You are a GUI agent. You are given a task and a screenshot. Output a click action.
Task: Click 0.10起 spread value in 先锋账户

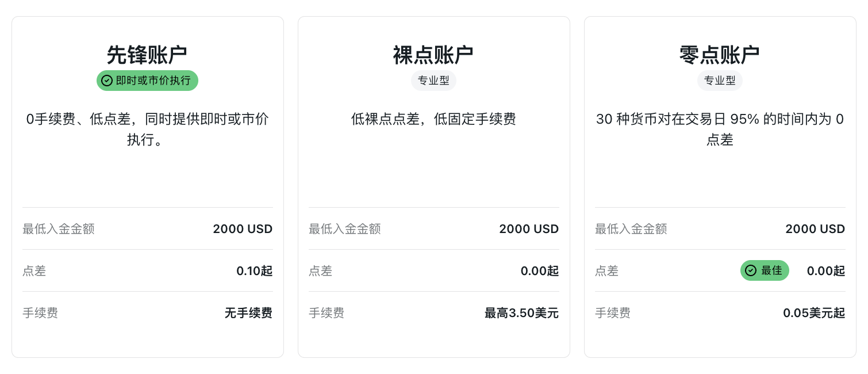[x=255, y=271]
